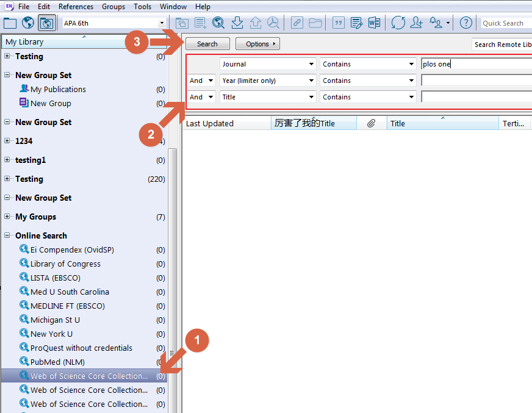Click paperclip attachment column header
Viewport: 532px width, 413px height.
coord(371,123)
